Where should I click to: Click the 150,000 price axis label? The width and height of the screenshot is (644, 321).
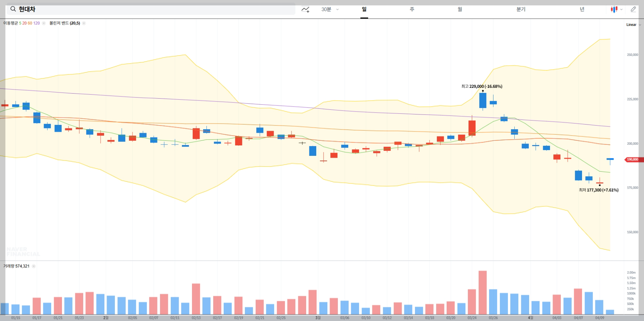tap(632, 232)
